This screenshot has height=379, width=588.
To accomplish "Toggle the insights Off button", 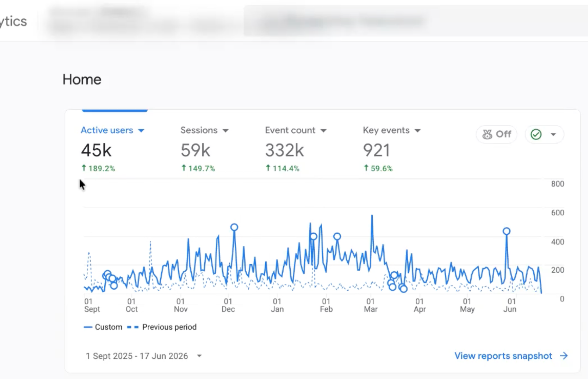I will [496, 134].
